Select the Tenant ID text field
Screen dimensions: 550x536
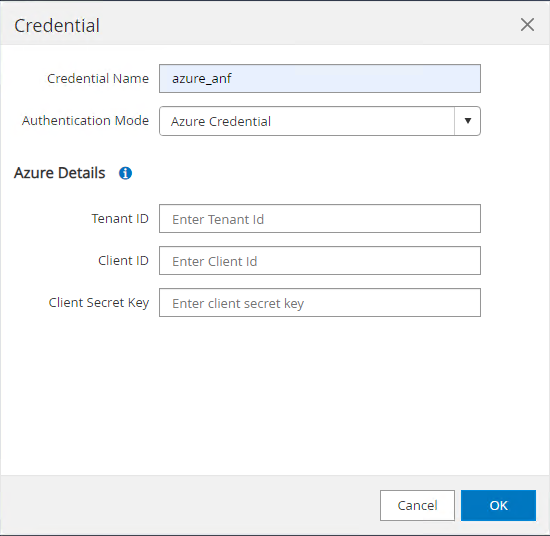(x=320, y=219)
